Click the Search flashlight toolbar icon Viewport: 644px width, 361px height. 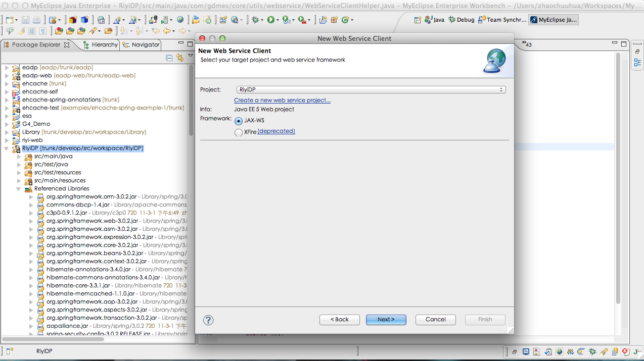pyautogui.click(x=93, y=31)
